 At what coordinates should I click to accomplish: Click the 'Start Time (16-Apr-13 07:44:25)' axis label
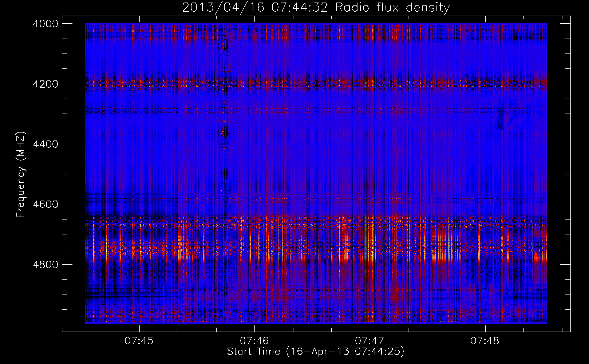coord(316,352)
